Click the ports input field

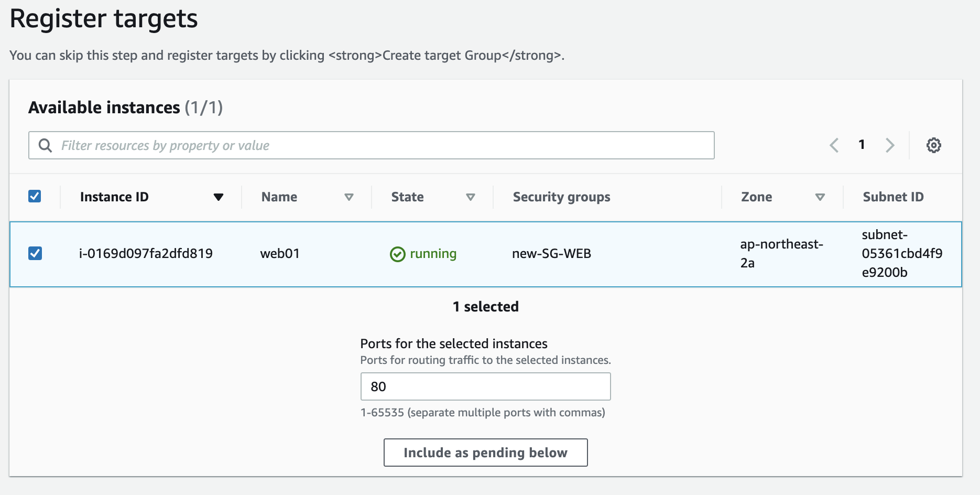[x=485, y=386]
